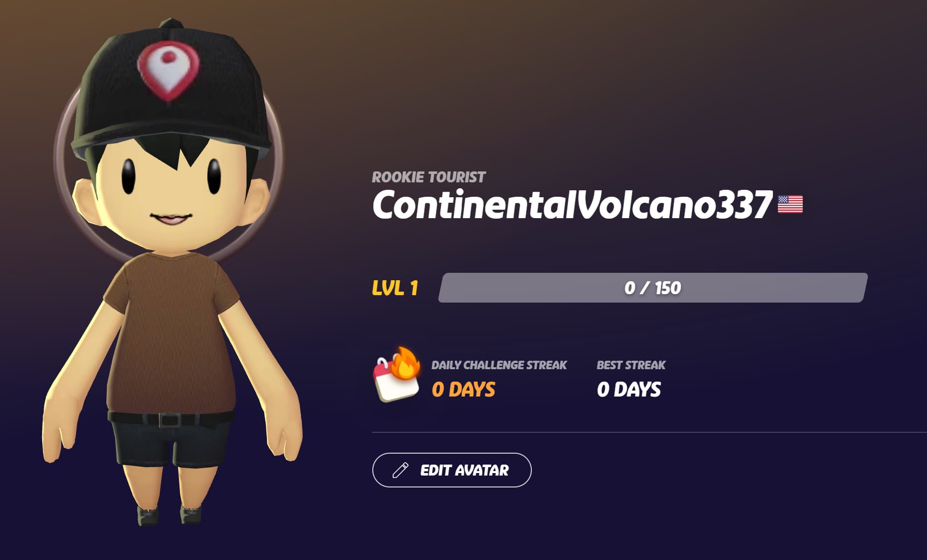This screenshot has width=927, height=560.
Task: Click the flaming calendar streak icon
Action: (397, 374)
